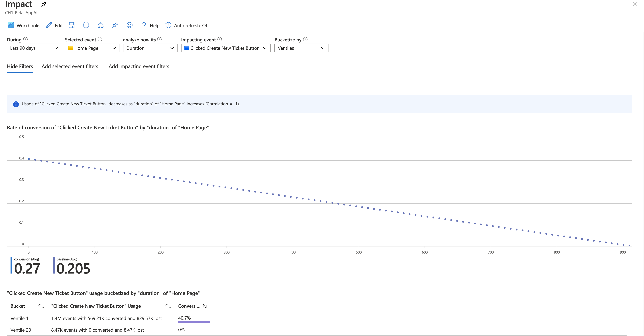The image size is (644, 336).
Task: Open the During Last 90 days dropdown
Action: click(x=34, y=48)
